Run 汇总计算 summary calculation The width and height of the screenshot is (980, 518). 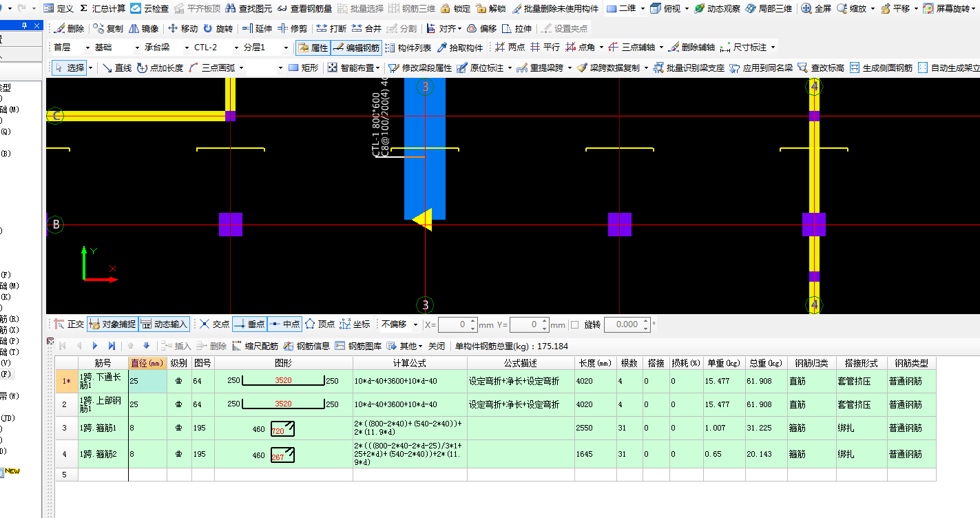pos(103,8)
